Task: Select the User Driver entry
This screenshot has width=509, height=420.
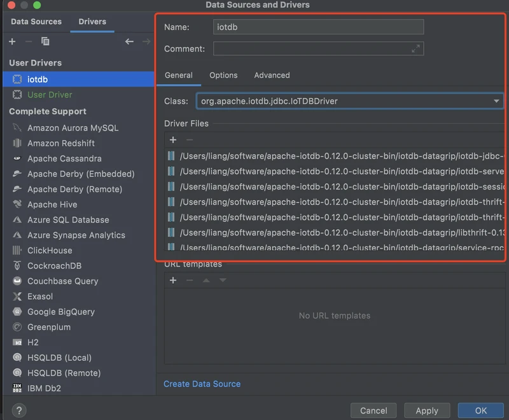Action: (78, 95)
